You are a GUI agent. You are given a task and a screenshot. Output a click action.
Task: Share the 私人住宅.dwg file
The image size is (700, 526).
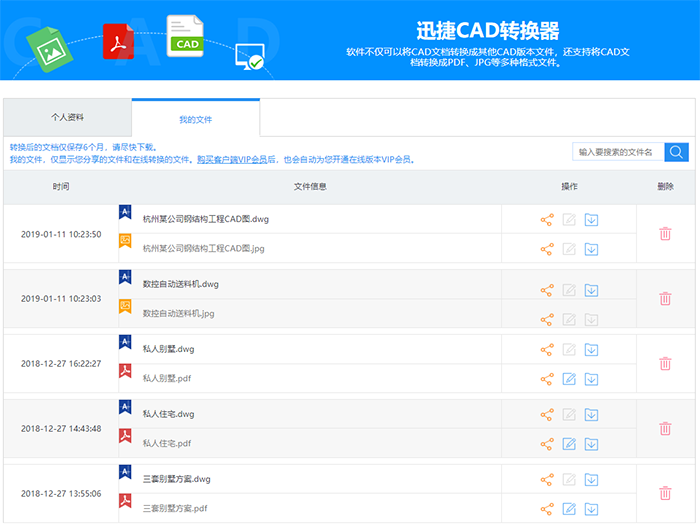point(547,415)
